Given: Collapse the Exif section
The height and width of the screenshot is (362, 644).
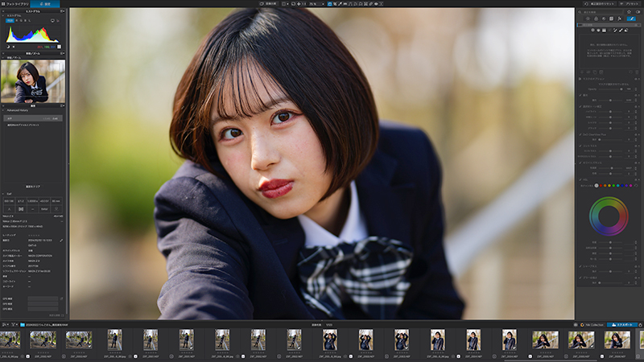Looking at the screenshot, I should point(3,194).
